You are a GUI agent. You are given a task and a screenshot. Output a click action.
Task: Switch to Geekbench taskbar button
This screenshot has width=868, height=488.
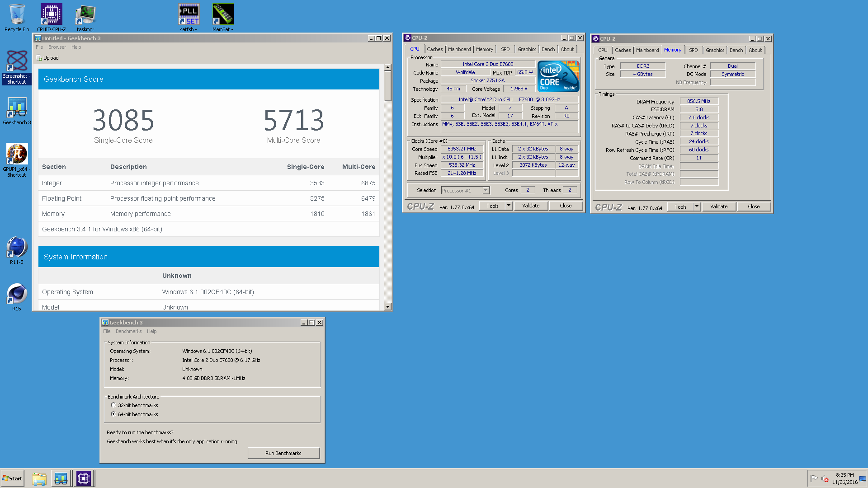61,479
